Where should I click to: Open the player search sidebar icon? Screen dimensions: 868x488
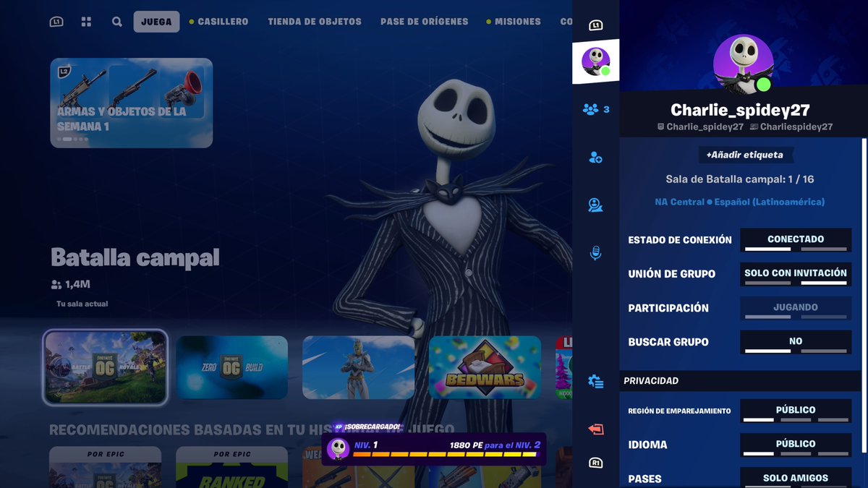click(595, 205)
